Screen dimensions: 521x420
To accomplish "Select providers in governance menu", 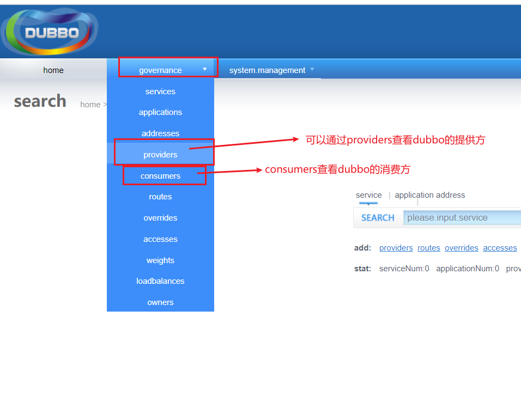I will click(x=160, y=154).
